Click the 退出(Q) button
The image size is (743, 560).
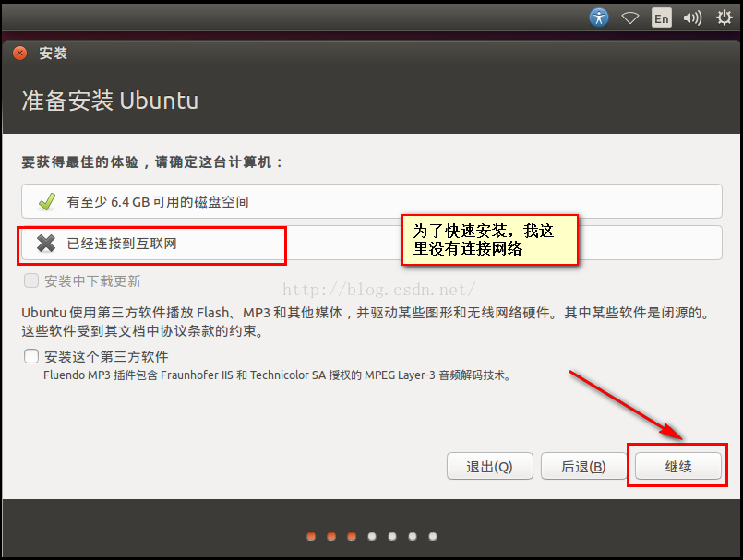point(489,466)
